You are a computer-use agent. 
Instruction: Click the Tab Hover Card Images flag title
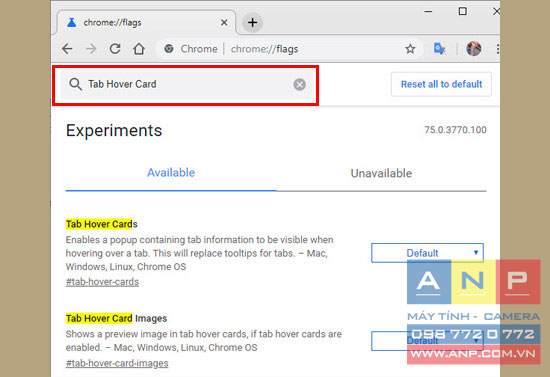(116, 318)
